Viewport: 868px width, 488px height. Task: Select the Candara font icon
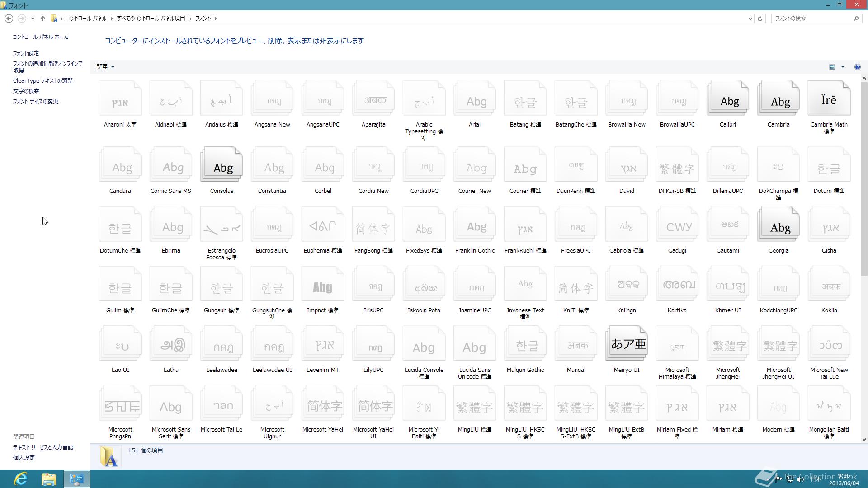tap(120, 165)
